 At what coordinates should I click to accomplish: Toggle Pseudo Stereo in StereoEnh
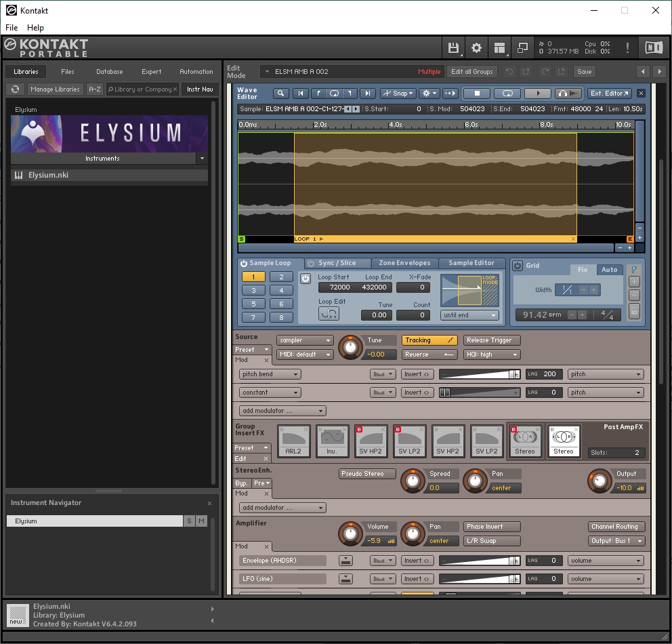pos(367,474)
